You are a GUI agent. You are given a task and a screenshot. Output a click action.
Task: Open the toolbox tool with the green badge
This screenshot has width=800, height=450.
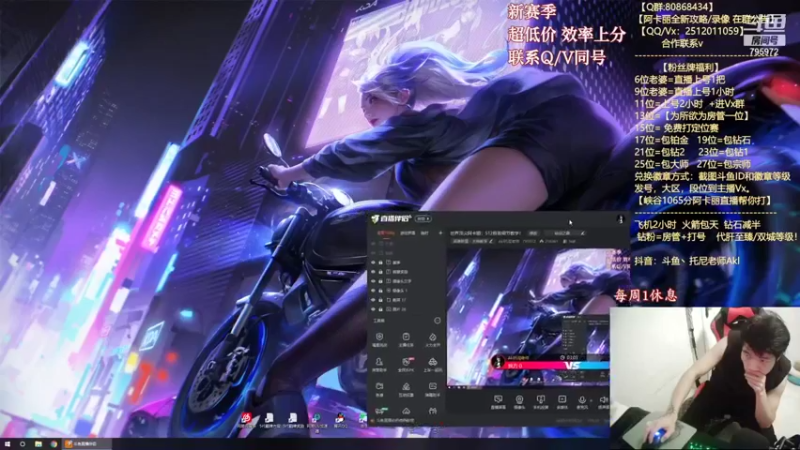381,410
